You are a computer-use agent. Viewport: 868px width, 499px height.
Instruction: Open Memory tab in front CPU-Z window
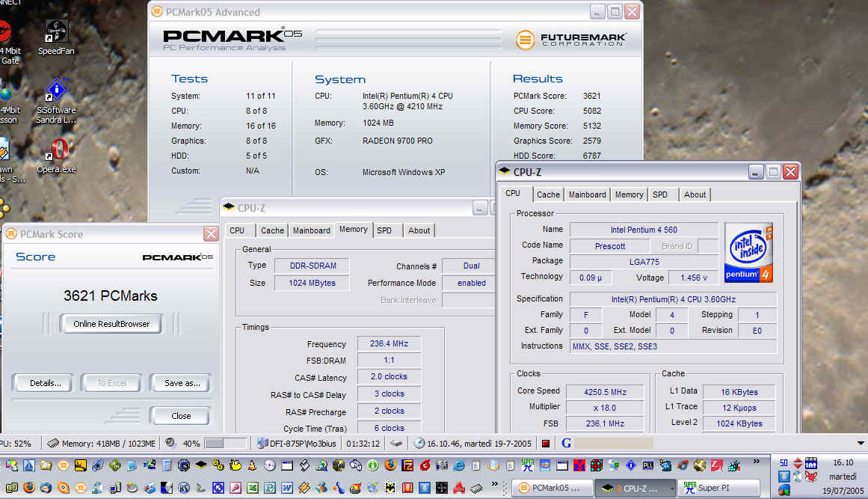coord(629,195)
